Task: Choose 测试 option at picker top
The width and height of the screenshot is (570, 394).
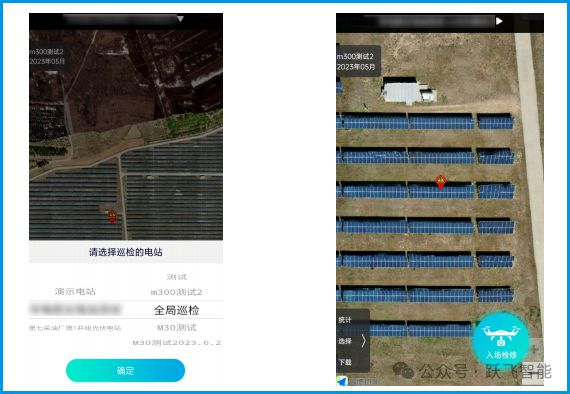Action: pyautogui.click(x=177, y=277)
